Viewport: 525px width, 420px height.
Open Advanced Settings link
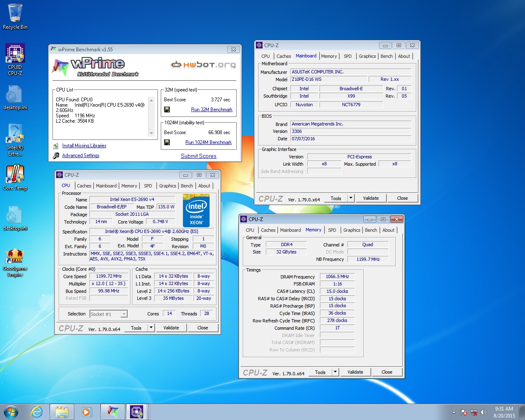tap(81, 155)
